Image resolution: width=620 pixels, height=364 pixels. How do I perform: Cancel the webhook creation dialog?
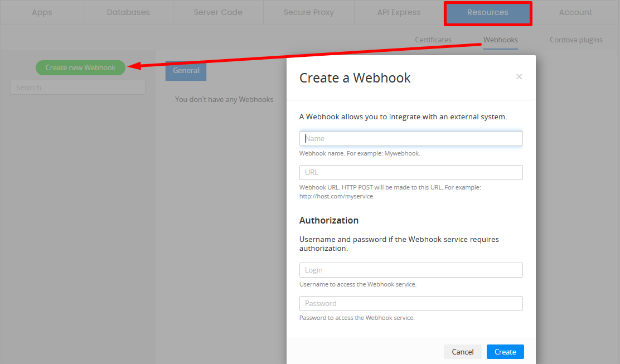463,352
